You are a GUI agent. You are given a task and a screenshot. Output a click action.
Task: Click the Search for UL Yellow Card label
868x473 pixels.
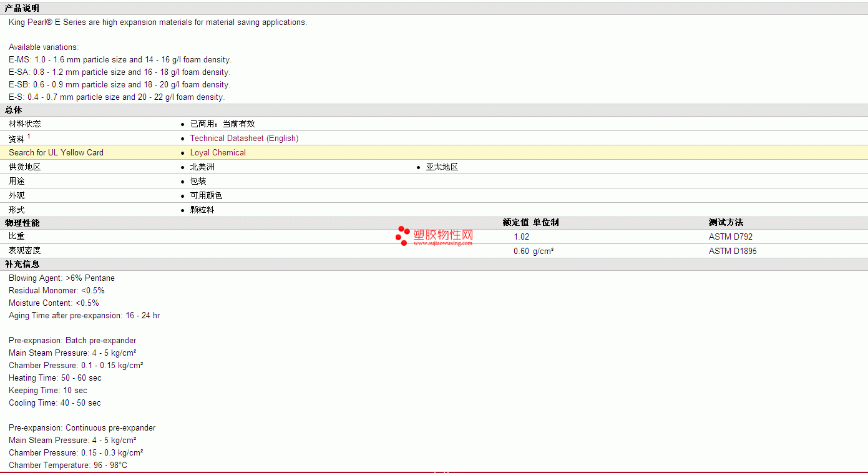click(x=56, y=152)
